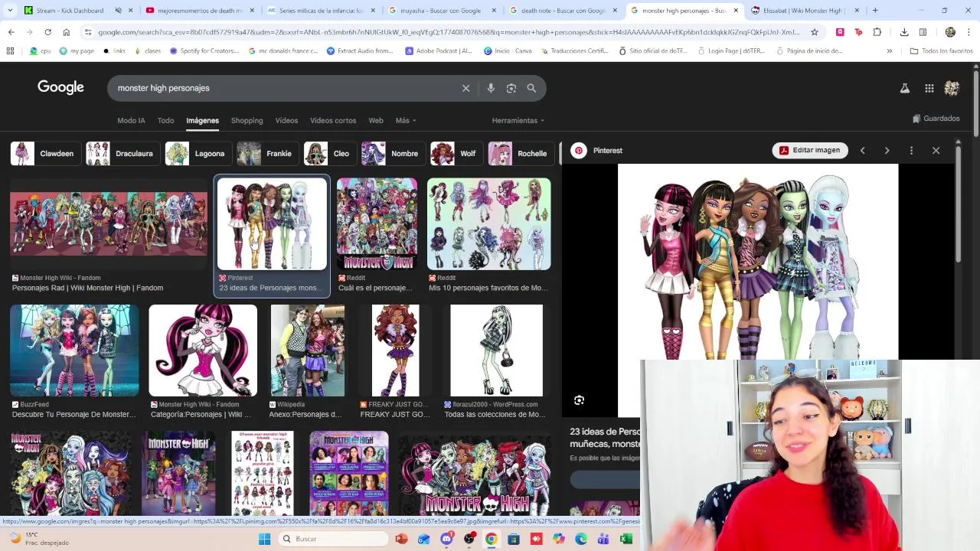Screen dimensions: 980x551
Task: Reload the page
Action: [x=47, y=32]
